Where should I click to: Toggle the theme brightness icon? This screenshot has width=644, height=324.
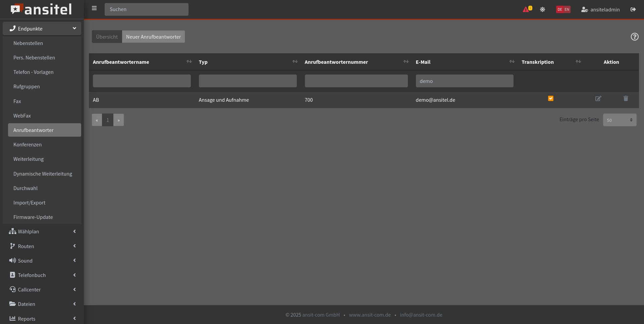tap(542, 9)
